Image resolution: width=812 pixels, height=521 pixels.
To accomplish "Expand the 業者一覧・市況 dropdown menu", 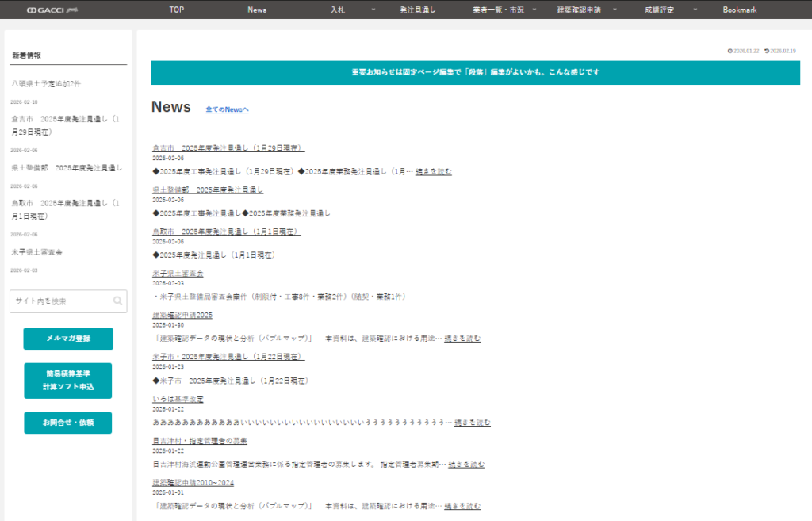I will [534, 10].
